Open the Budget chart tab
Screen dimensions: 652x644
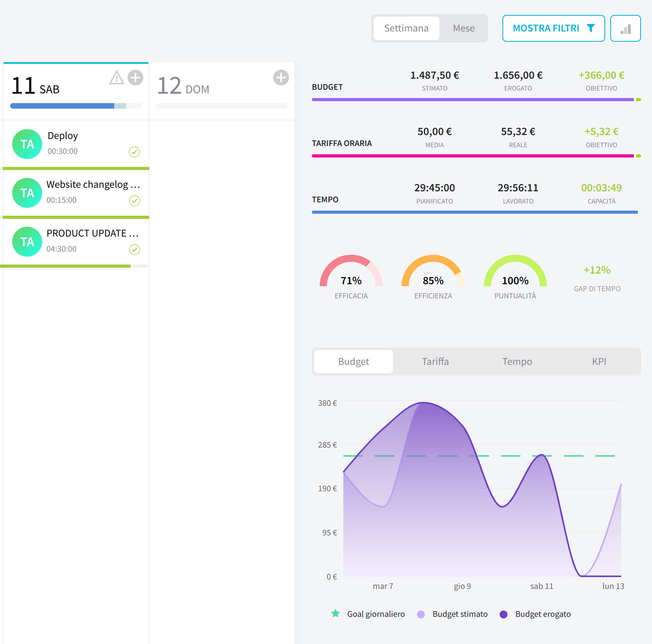click(x=354, y=361)
